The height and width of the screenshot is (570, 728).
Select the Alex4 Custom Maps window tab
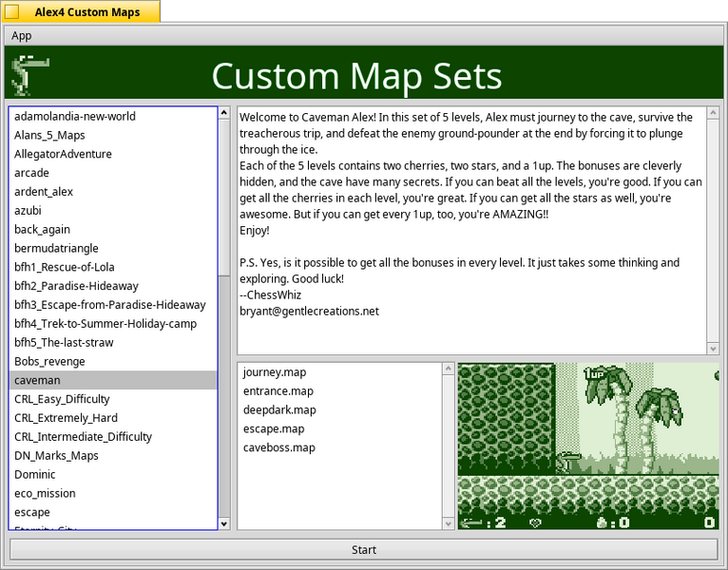(81, 11)
